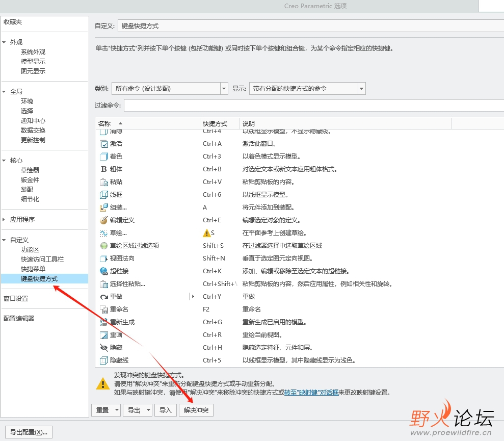504x441 pixels.
Task: Select 通知中心 in the sidebar
Action: point(33,121)
